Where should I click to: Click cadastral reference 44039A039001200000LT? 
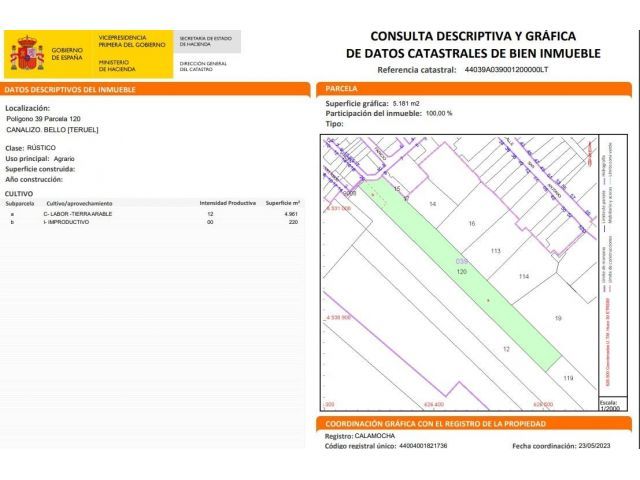(x=506, y=70)
